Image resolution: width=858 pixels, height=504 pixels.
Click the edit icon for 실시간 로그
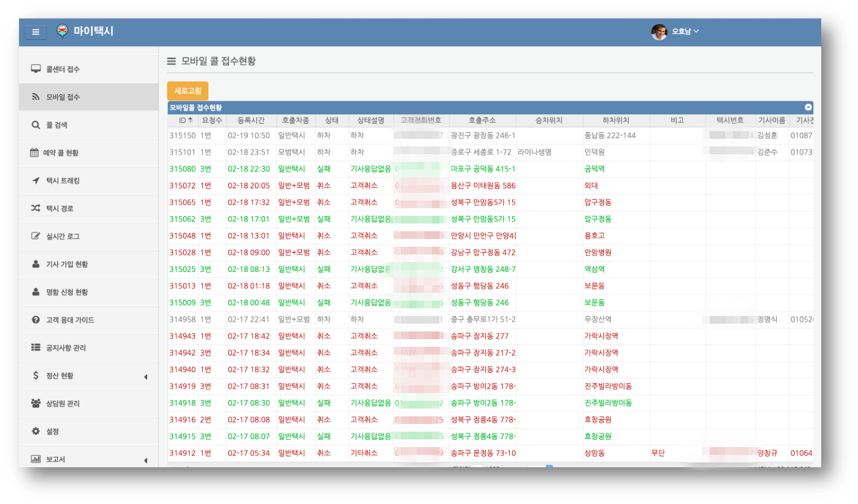pos(36,236)
